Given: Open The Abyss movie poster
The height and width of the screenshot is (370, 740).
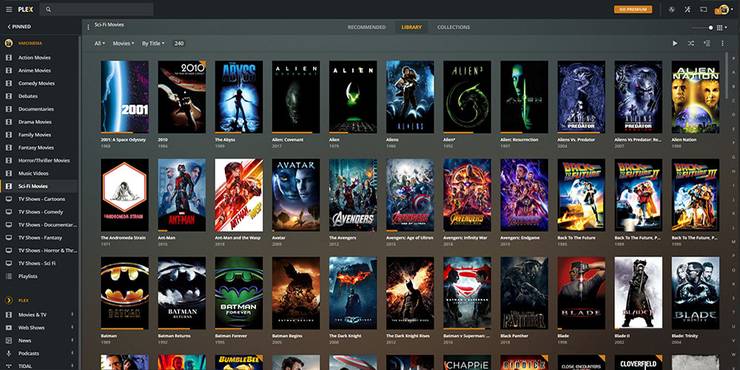Looking at the screenshot, I should coord(239,97).
